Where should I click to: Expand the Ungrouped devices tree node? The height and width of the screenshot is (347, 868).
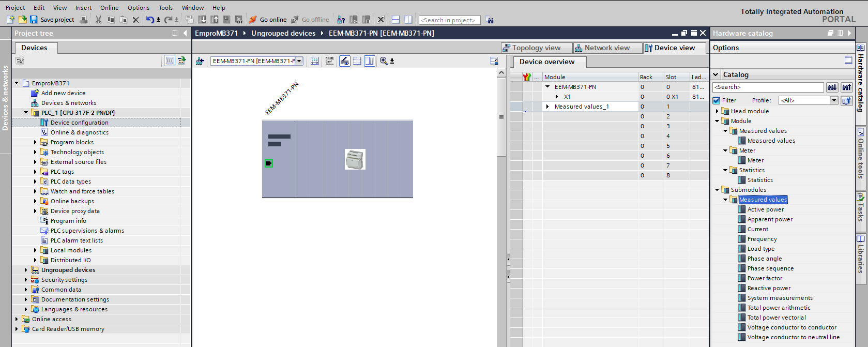click(26, 270)
